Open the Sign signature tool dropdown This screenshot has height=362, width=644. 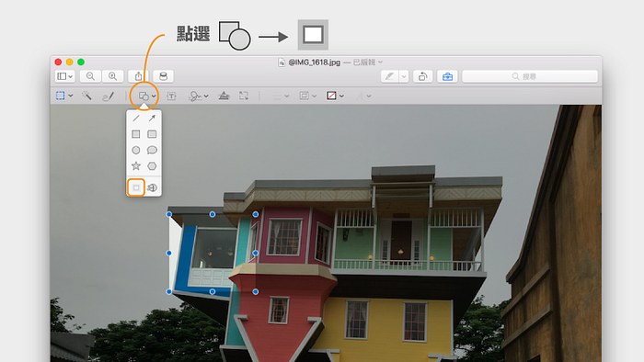click(x=199, y=96)
